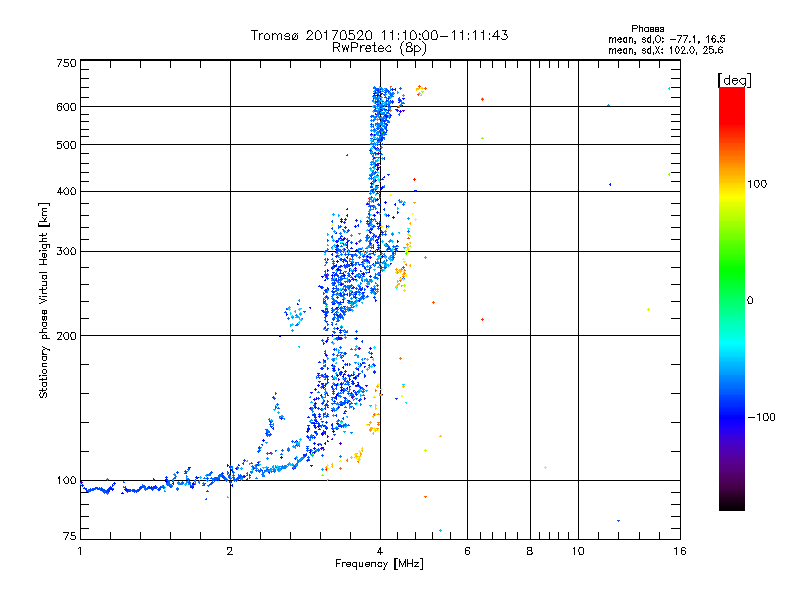Click the x-axis tick label "10"
The height and width of the screenshot is (600, 800).
578,551
